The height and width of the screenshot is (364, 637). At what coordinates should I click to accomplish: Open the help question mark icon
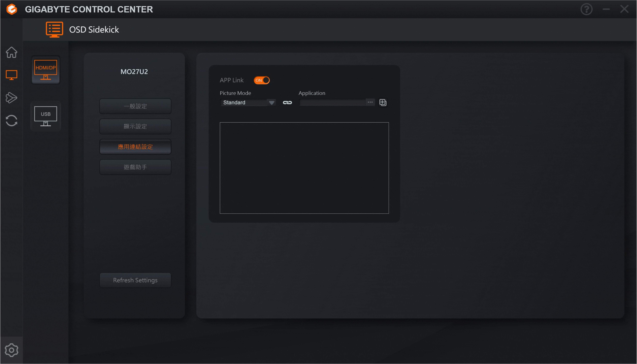point(586,9)
